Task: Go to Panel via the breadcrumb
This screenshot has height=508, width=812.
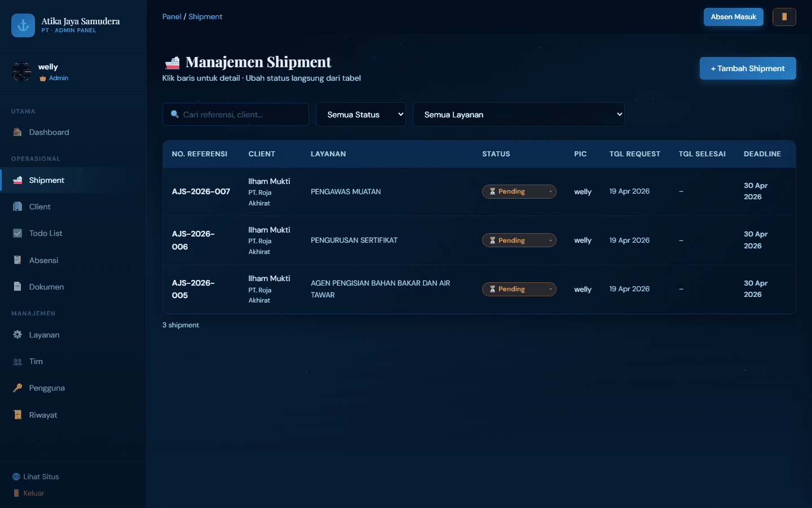Action: (x=171, y=16)
